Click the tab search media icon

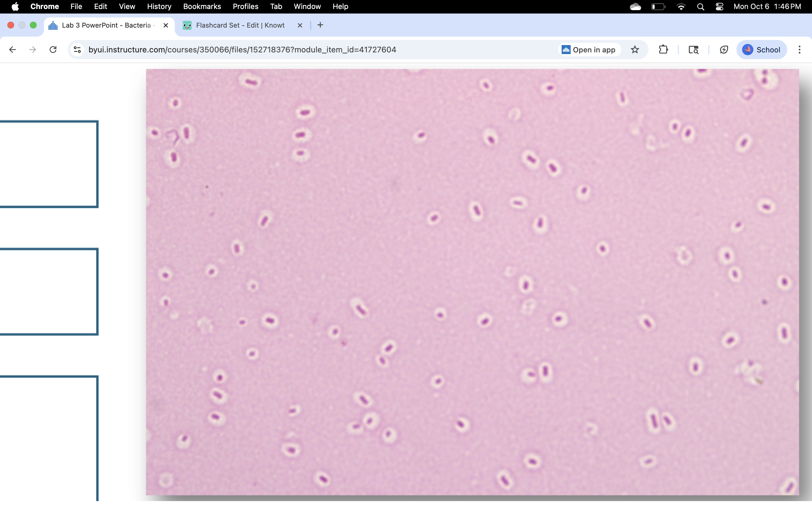click(x=693, y=50)
